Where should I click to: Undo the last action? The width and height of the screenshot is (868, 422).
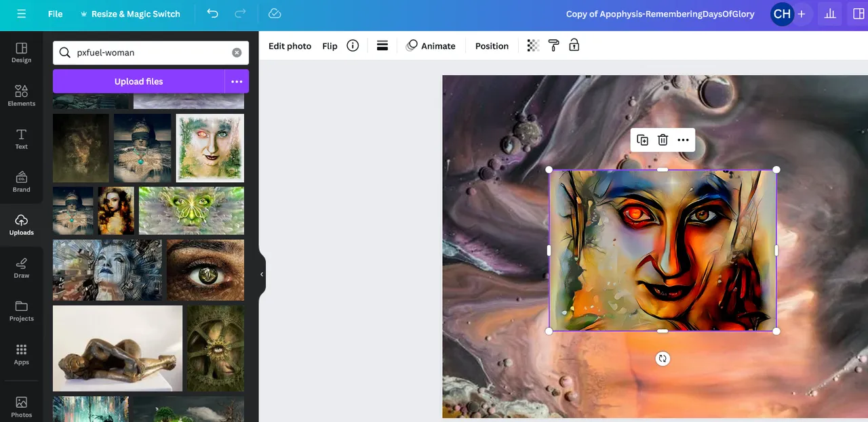click(213, 14)
